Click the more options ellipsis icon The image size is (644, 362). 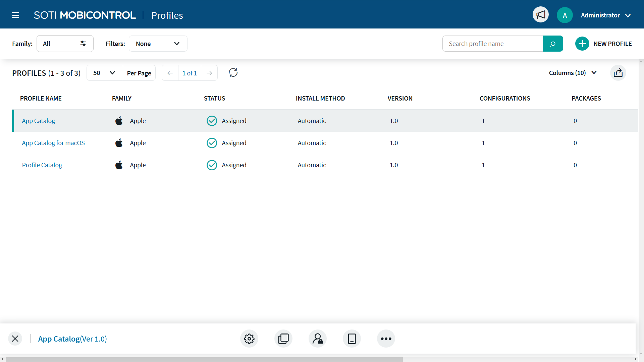[x=386, y=339]
